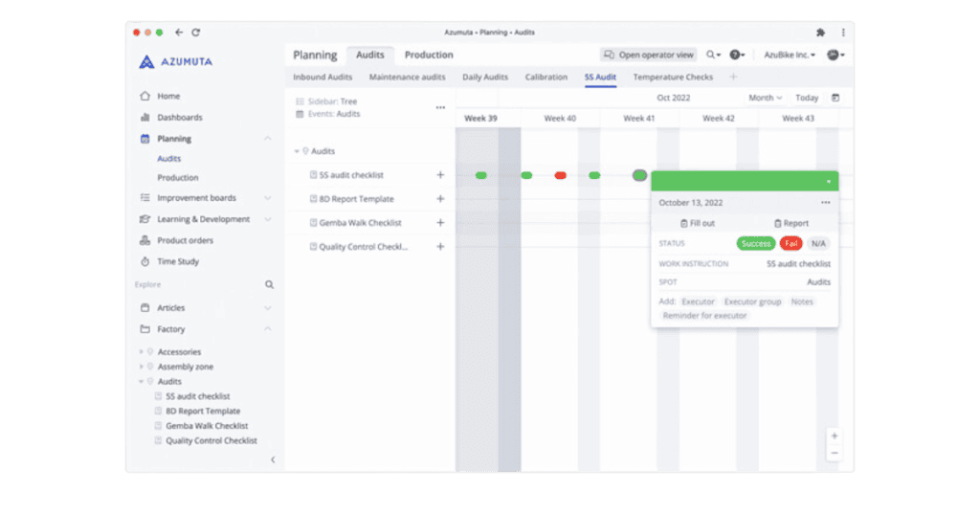Open Dashboards in the sidebar
980x513 pixels.
(179, 118)
